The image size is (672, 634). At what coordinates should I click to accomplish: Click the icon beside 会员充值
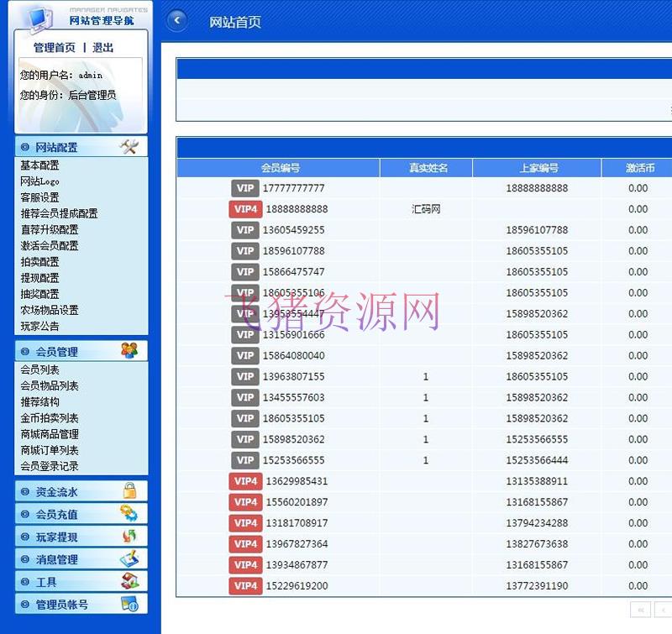(129, 514)
